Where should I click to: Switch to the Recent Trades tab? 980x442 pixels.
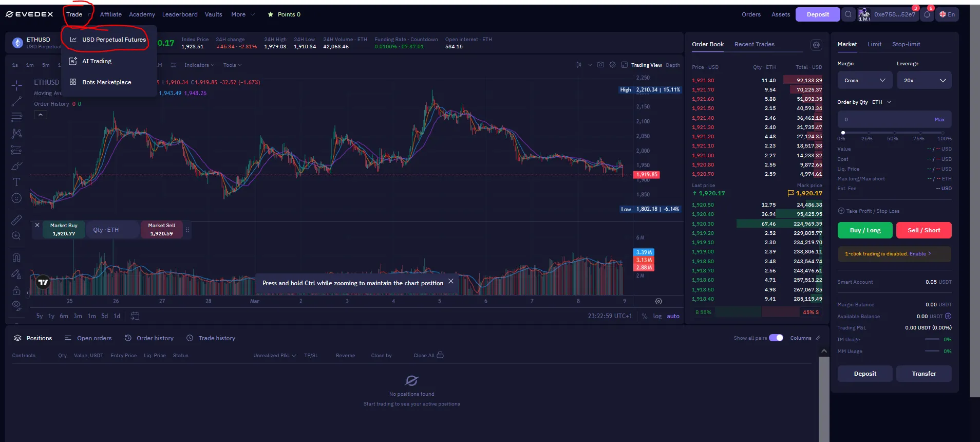pos(754,44)
